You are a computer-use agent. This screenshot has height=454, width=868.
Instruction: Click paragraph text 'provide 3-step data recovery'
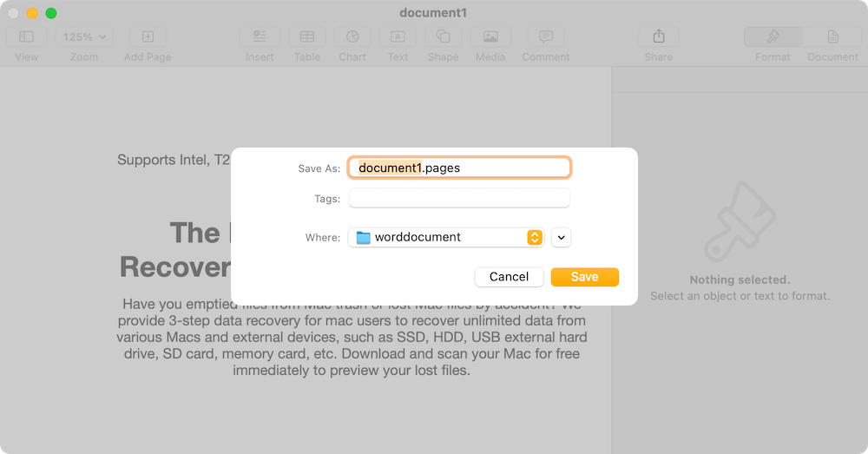coord(211,320)
